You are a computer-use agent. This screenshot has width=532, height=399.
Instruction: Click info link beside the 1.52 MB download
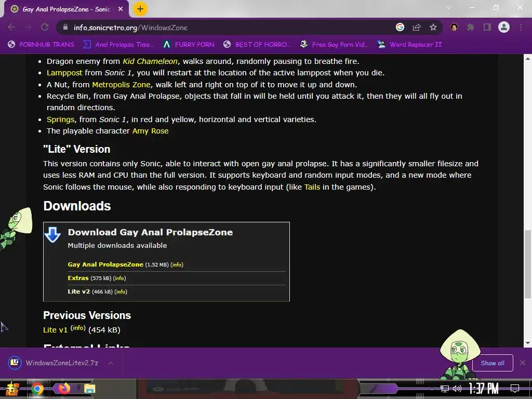[177, 264]
